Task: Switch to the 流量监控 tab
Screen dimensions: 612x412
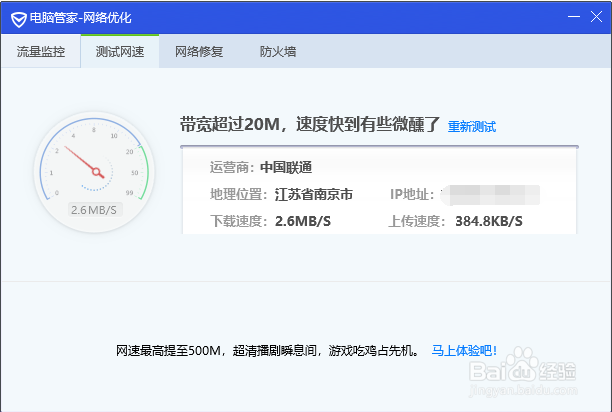Action: (x=41, y=52)
